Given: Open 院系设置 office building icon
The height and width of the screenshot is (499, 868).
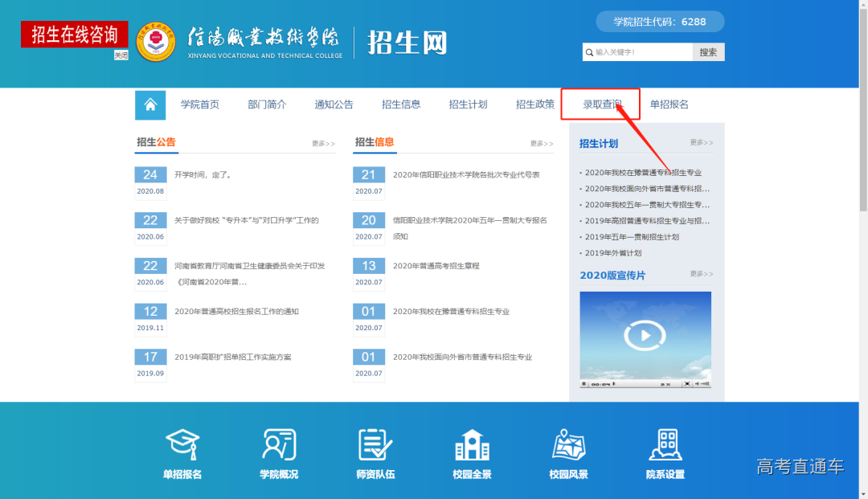Looking at the screenshot, I should (x=665, y=444).
